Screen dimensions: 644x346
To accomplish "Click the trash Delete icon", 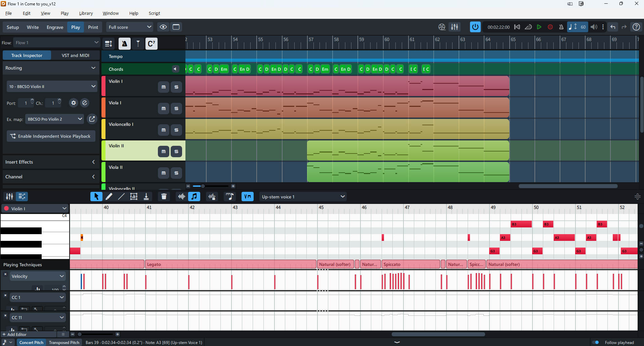I will tap(164, 197).
